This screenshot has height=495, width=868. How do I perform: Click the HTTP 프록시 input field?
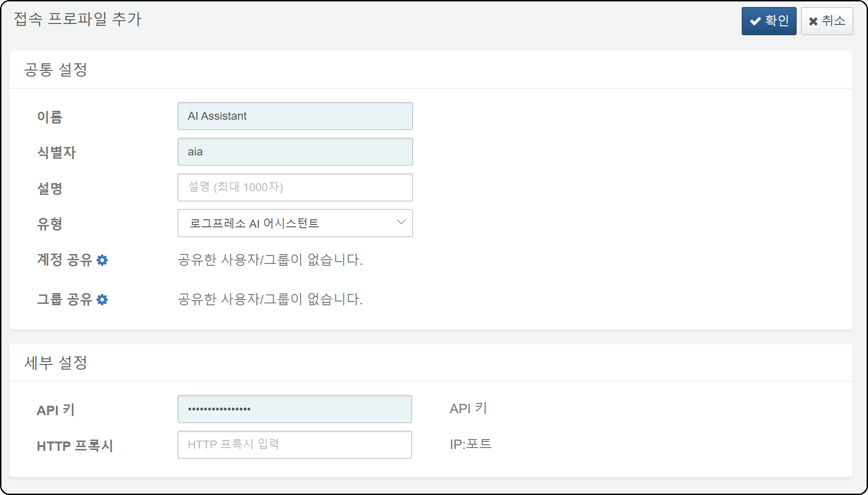294,445
